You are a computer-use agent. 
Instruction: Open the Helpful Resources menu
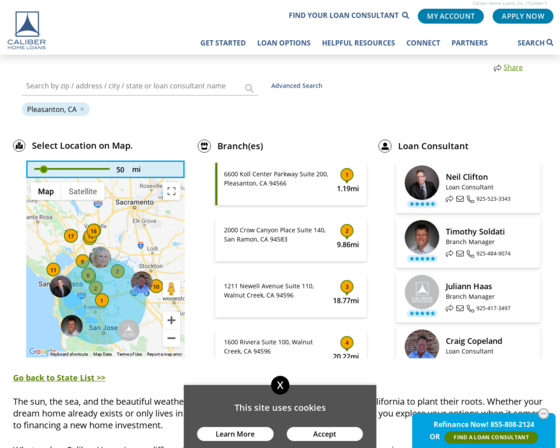[x=359, y=43]
